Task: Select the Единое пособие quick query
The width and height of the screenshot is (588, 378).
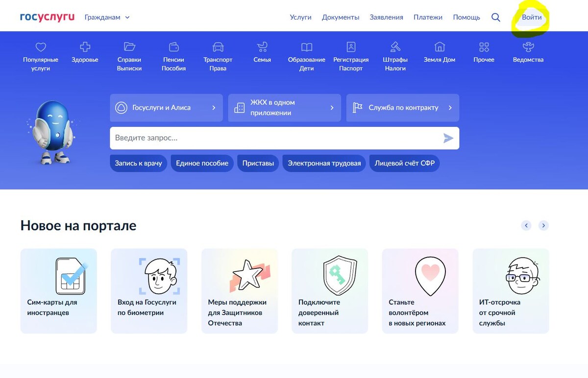Action: pyautogui.click(x=202, y=163)
